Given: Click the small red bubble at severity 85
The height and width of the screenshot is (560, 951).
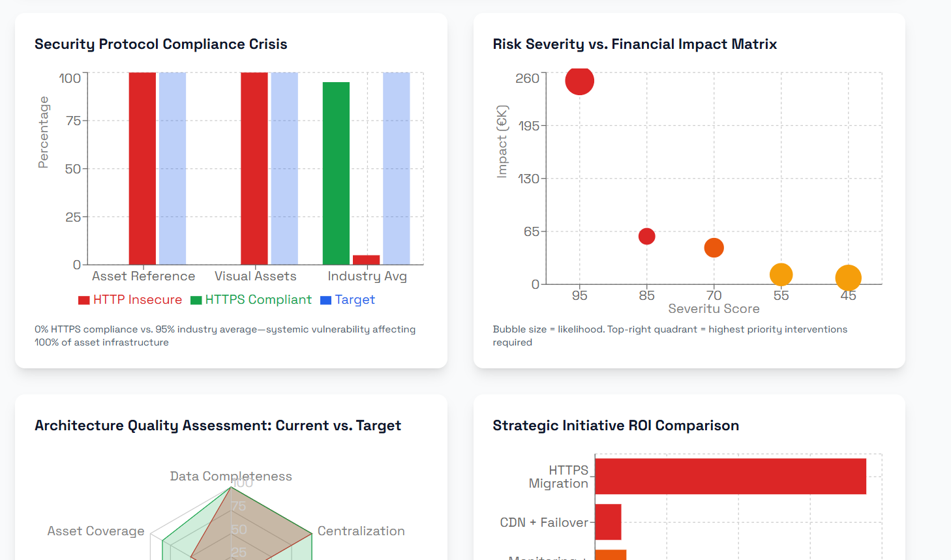Looking at the screenshot, I should [x=647, y=236].
